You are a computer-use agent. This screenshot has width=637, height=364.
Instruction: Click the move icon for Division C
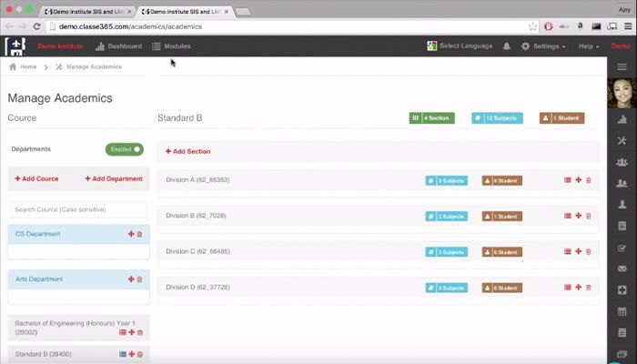click(x=578, y=251)
